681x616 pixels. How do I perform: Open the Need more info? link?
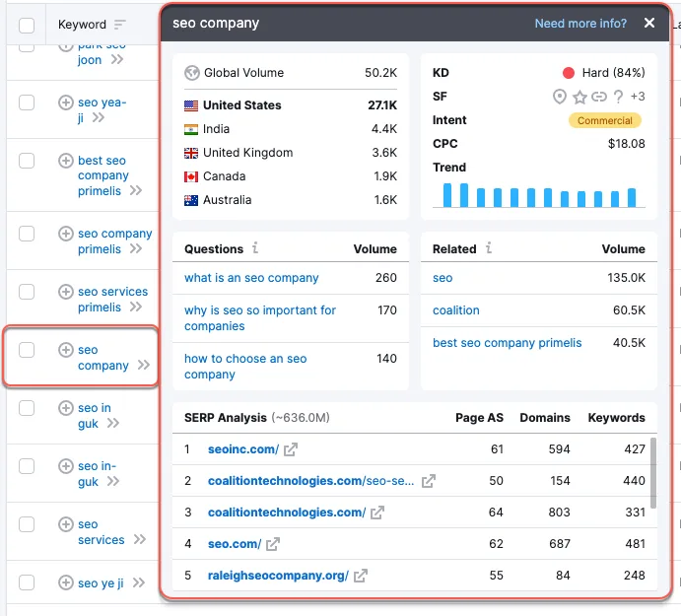(580, 24)
